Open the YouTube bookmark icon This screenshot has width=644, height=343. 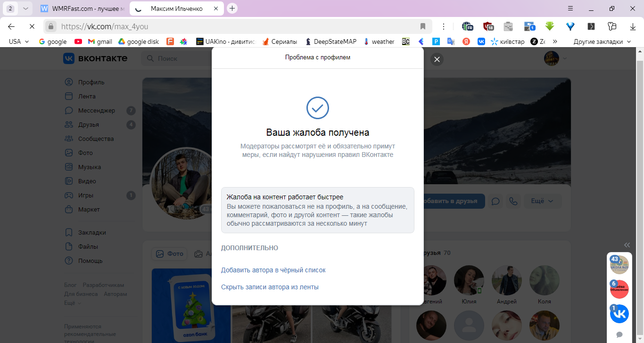[78, 41]
